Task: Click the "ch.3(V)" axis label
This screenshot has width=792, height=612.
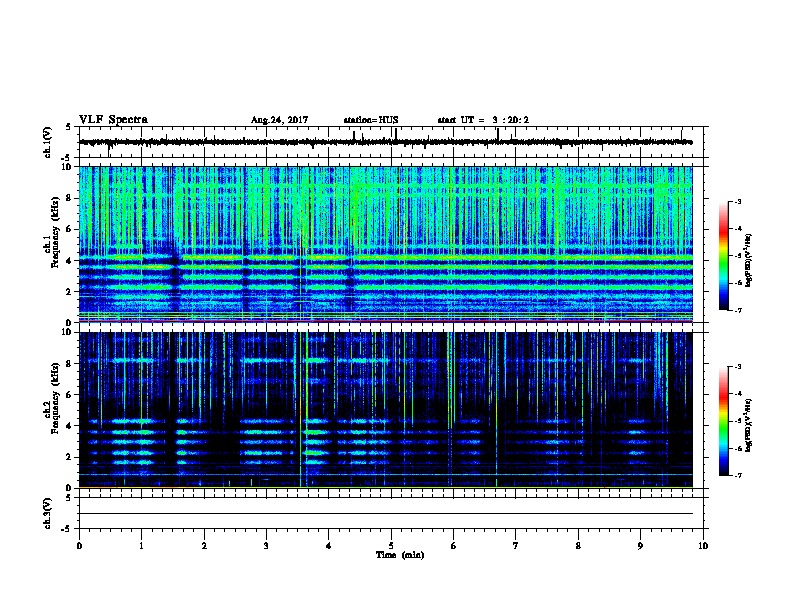Action: coord(48,513)
